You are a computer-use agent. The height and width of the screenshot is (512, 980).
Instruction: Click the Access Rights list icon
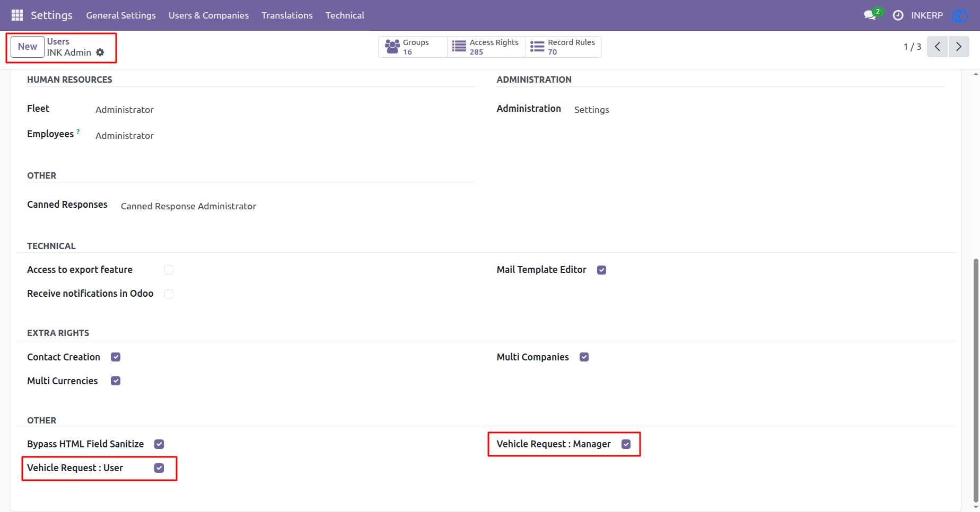[x=459, y=47]
